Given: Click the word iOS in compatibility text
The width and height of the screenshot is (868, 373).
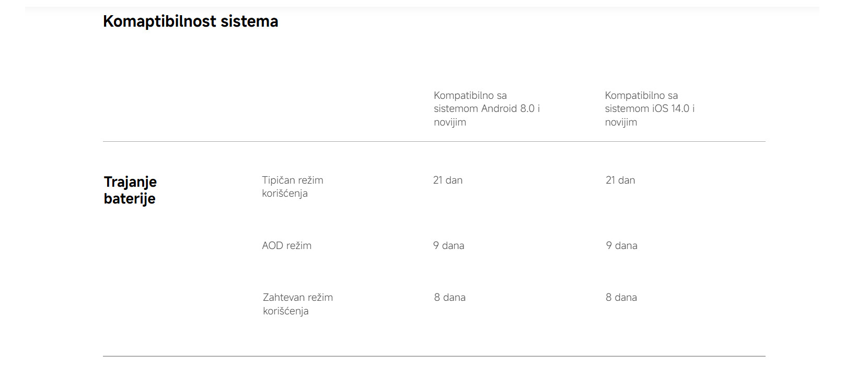Looking at the screenshot, I should [660, 109].
